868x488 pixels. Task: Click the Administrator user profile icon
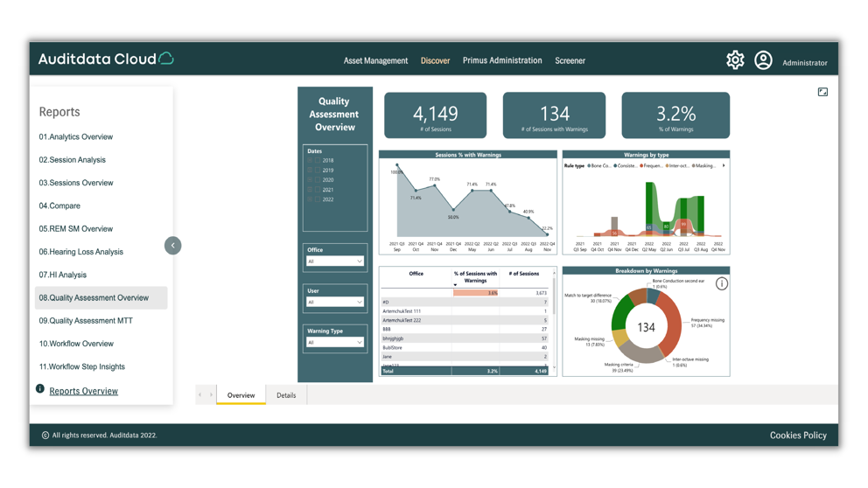point(763,60)
